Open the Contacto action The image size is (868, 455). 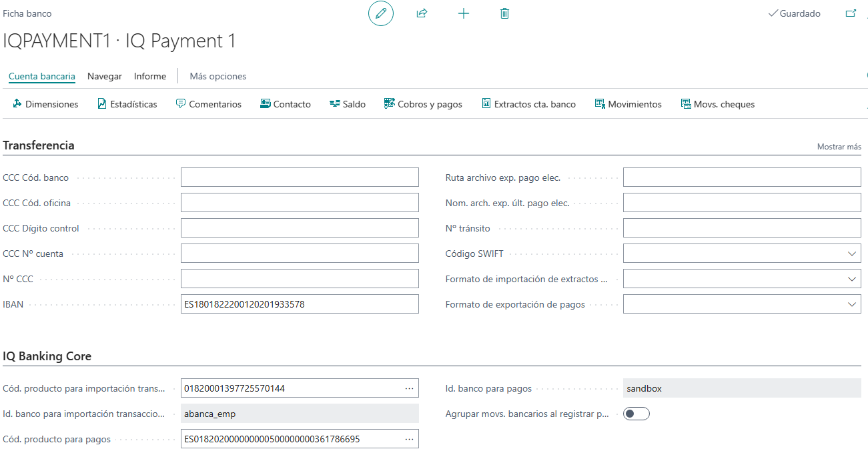[x=286, y=104]
